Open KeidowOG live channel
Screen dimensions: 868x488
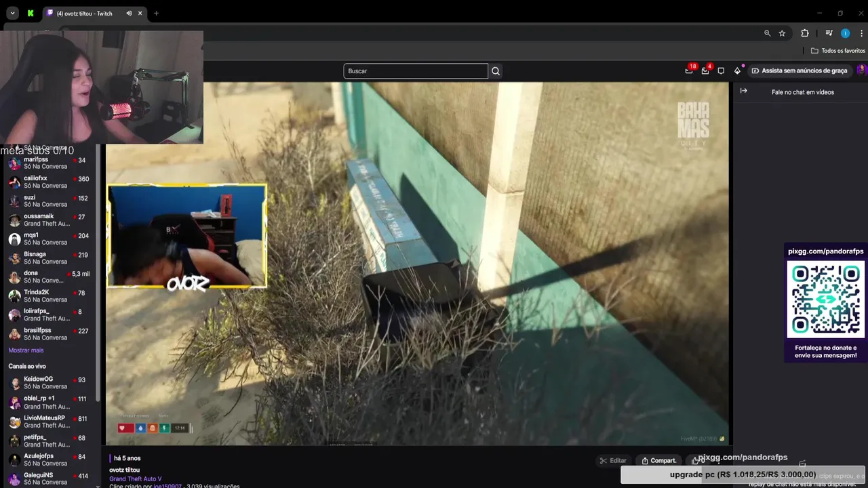click(x=48, y=382)
